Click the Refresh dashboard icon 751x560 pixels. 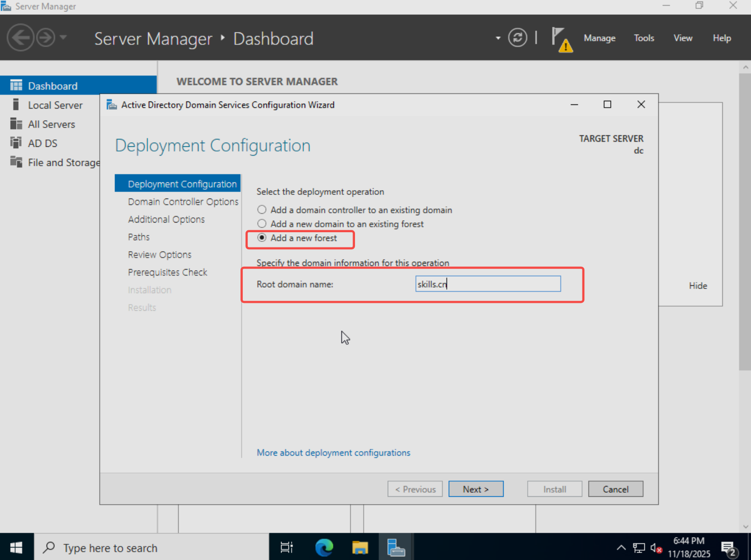pos(517,37)
